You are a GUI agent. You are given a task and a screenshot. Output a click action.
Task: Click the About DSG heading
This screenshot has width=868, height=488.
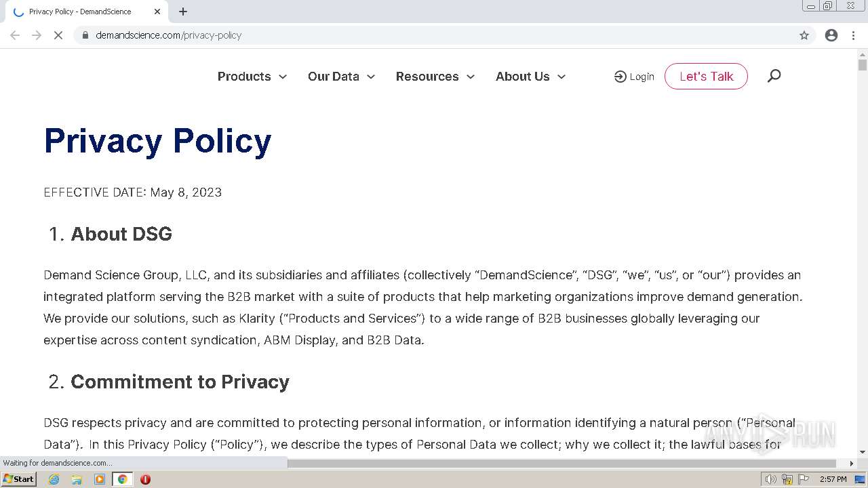click(121, 234)
